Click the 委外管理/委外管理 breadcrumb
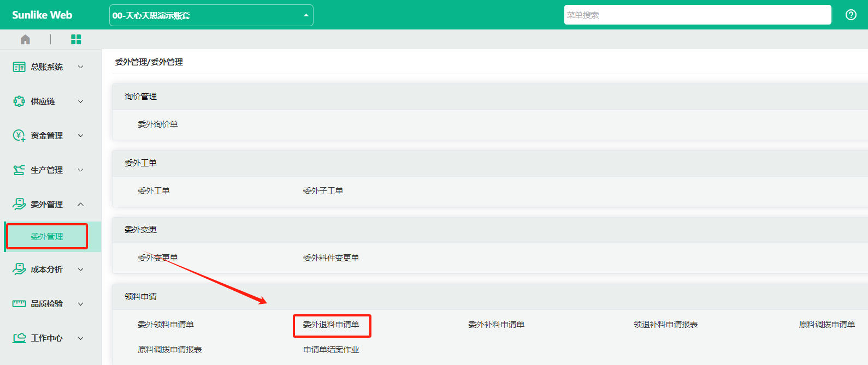 point(149,62)
